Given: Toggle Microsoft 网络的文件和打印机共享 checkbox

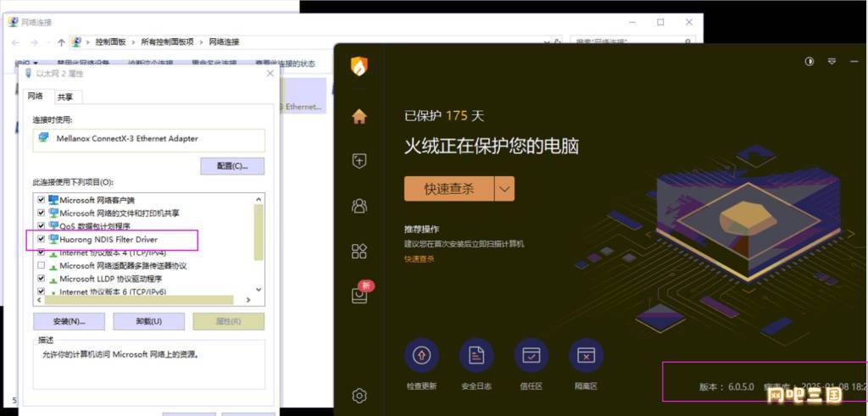Looking at the screenshot, I should (41, 213).
